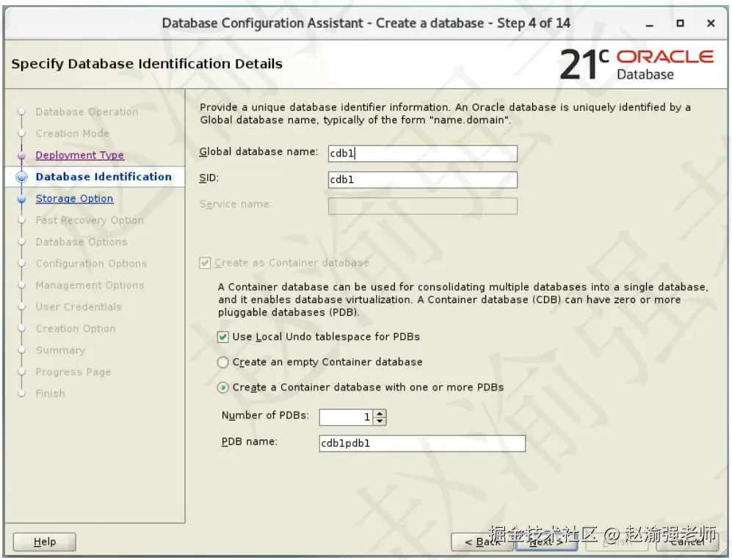Click the Number of PDBs label
732x560 pixels.
tap(265, 415)
